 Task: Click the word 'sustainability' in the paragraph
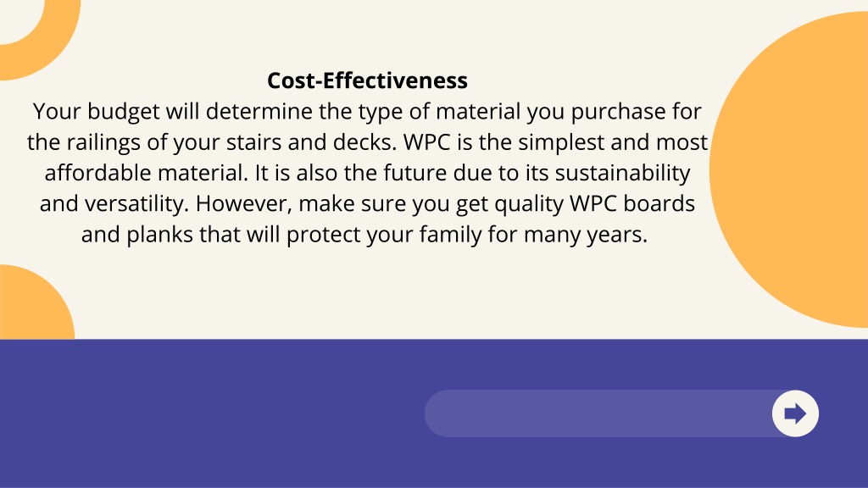(x=623, y=174)
